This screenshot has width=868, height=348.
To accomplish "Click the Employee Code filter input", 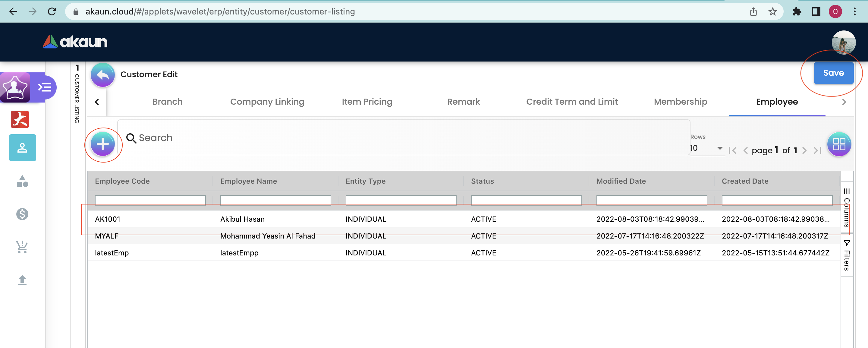I will click(x=150, y=200).
